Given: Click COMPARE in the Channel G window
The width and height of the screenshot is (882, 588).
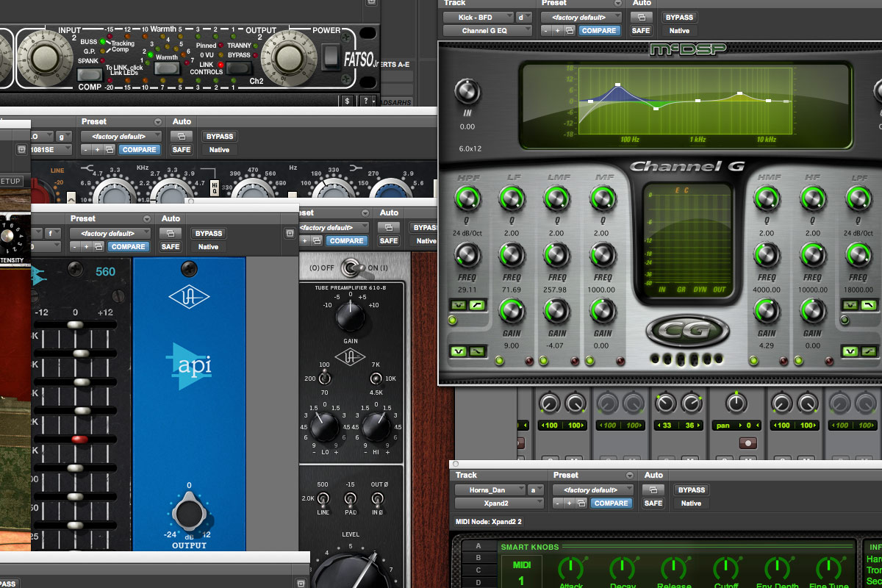Looking at the screenshot, I should point(599,31).
